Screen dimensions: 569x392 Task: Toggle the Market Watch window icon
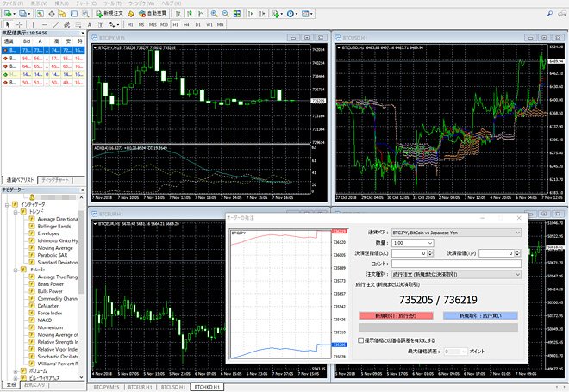tap(40, 14)
